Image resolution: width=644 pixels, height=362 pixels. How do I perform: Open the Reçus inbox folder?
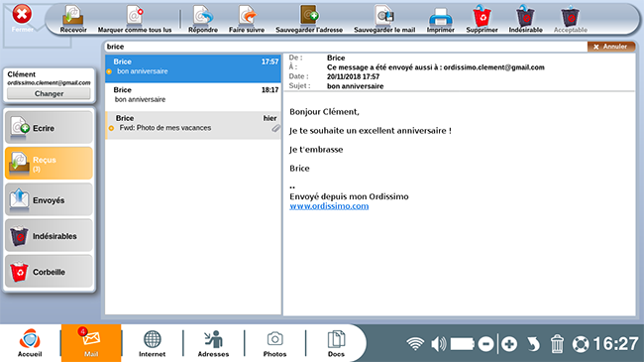point(49,164)
